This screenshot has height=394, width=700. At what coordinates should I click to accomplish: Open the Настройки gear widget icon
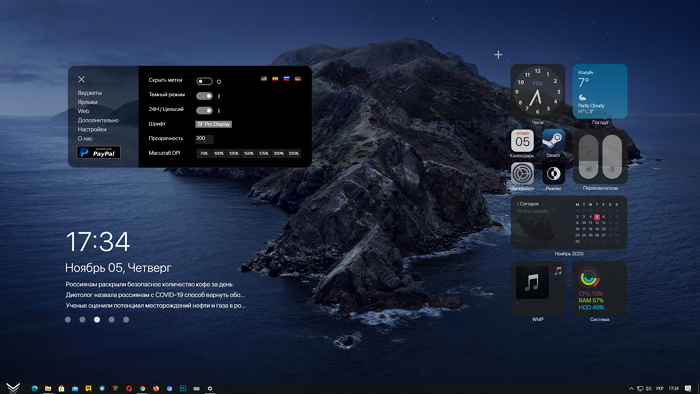pos(522,173)
